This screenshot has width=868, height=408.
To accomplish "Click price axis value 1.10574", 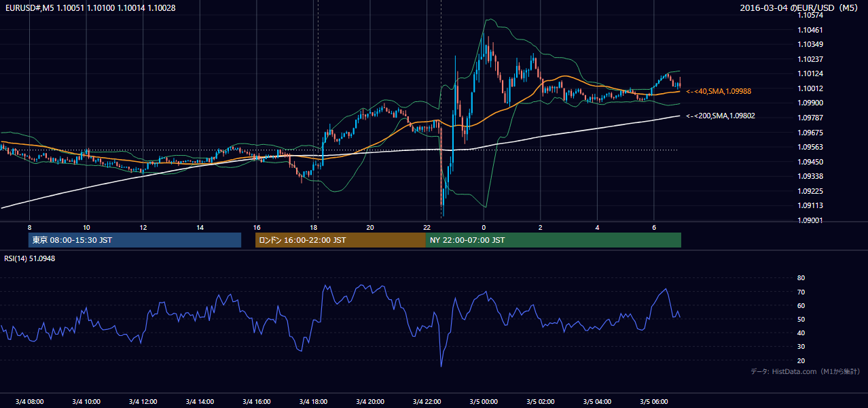I will click(810, 15).
